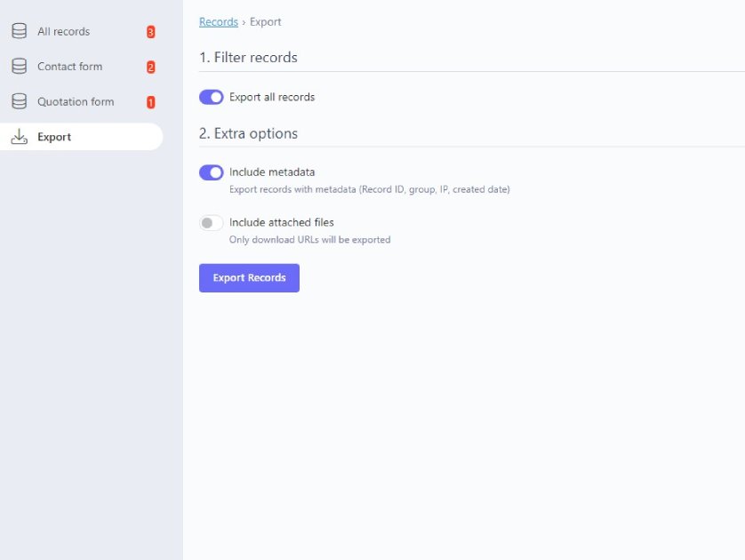Click the 'Include attached files' label
The width and height of the screenshot is (745, 560).
tap(282, 222)
